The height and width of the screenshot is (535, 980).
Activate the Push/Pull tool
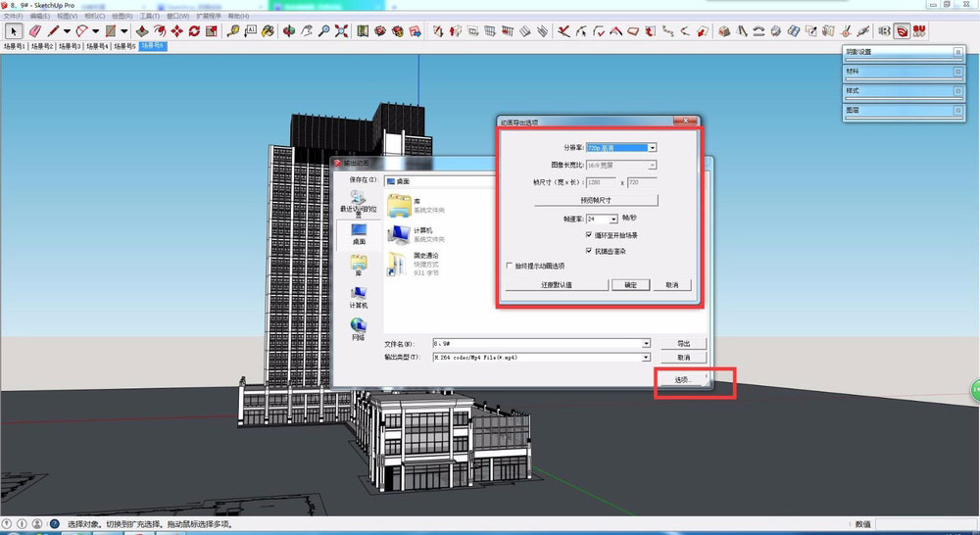tap(142, 30)
